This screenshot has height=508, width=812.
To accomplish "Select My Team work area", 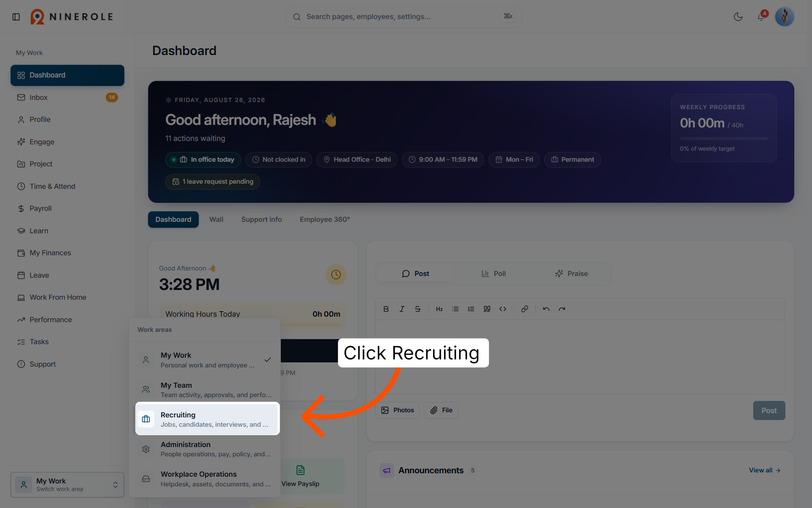I will 205,389.
